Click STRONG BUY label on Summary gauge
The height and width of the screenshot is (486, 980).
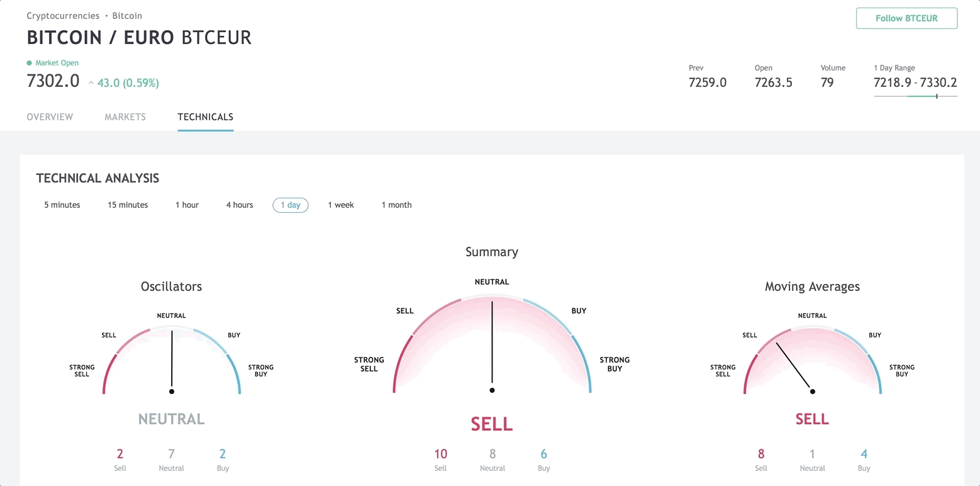click(615, 364)
